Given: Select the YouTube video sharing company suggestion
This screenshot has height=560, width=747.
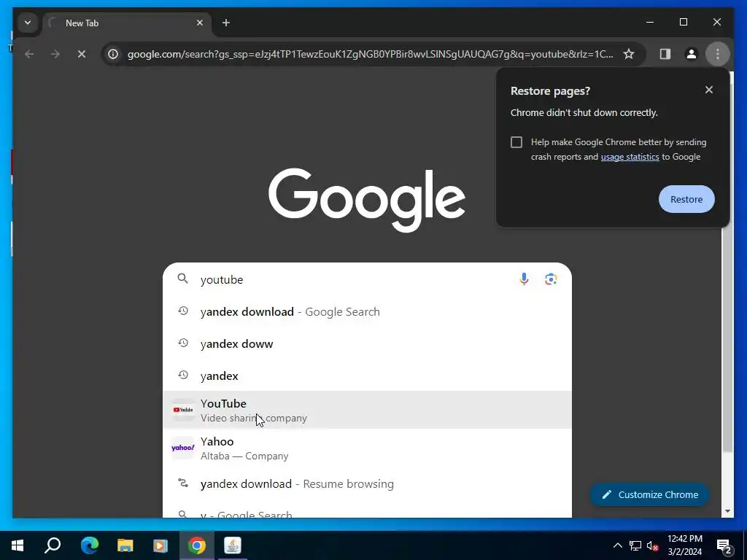Looking at the screenshot, I should click(367, 410).
